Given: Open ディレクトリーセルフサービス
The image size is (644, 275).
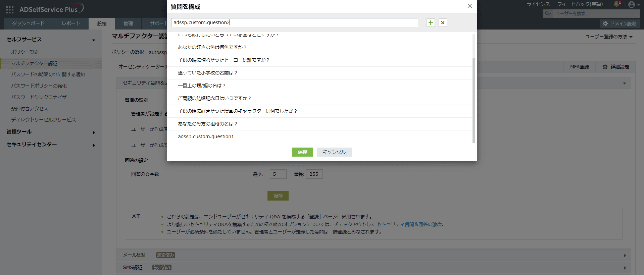Looking at the screenshot, I should click(x=43, y=120).
